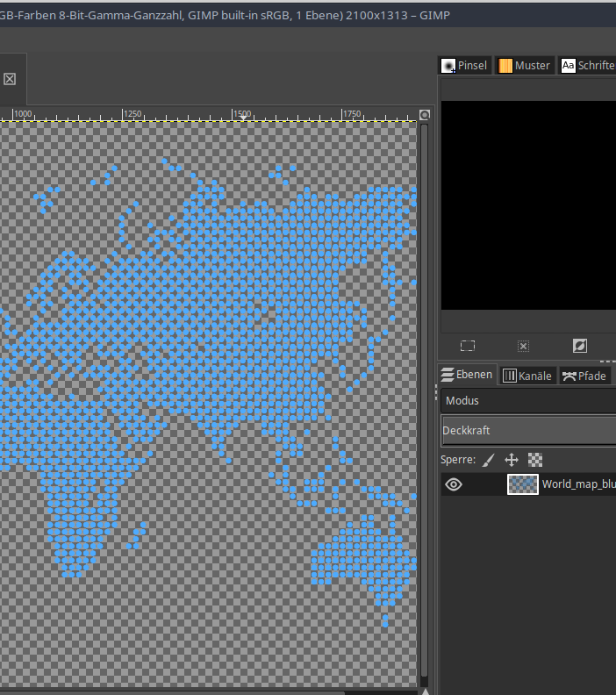The width and height of the screenshot is (616, 695).
Task: Select the World_map_blu layer thumbnail
Action: (x=522, y=484)
